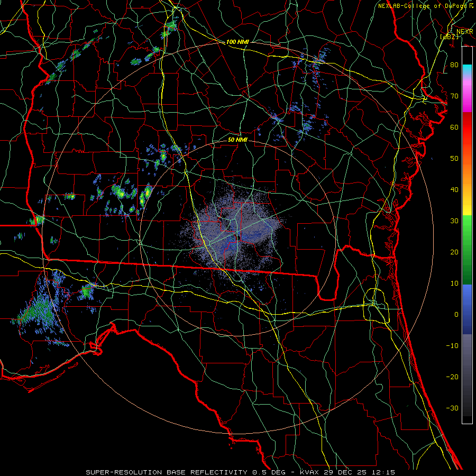The width and height of the screenshot is (476, 476).
Task: Click the -30 value on the dBZ scale
Action: tap(452, 408)
